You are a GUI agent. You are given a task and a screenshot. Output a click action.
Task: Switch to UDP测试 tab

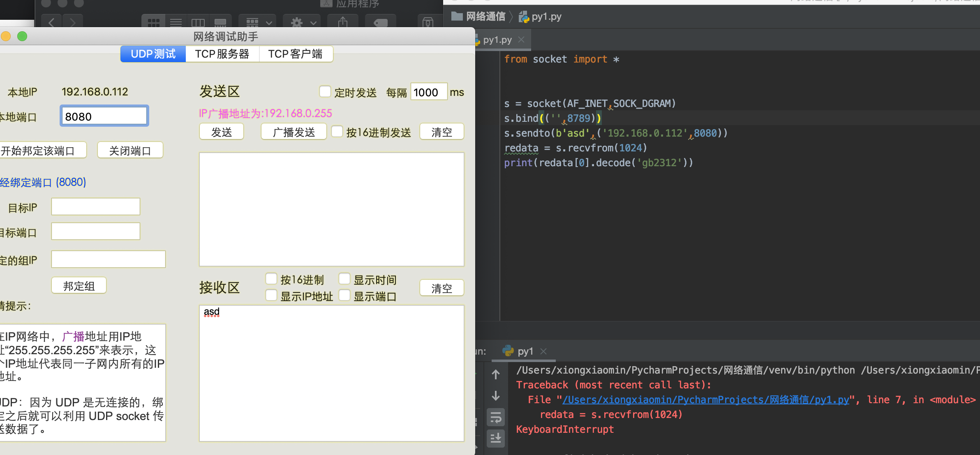pos(153,54)
